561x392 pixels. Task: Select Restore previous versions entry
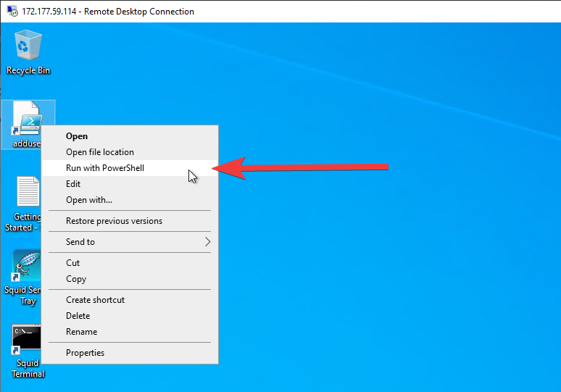tap(130, 221)
